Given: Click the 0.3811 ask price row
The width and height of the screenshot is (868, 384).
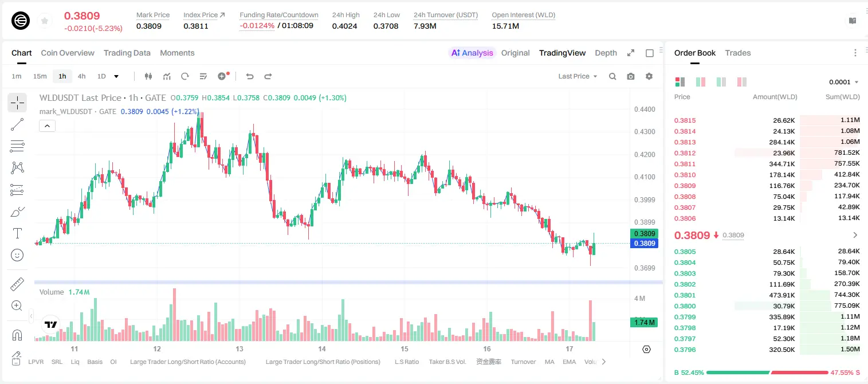Looking at the screenshot, I should pos(767,164).
